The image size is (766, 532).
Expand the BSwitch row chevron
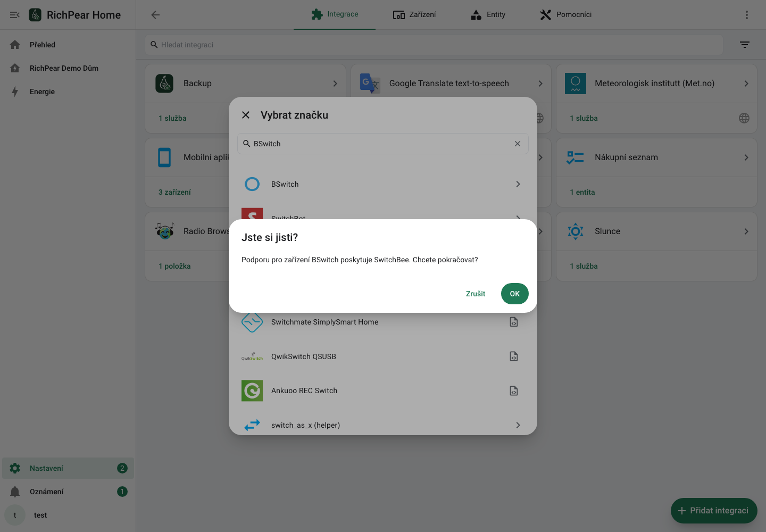(x=518, y=184)
